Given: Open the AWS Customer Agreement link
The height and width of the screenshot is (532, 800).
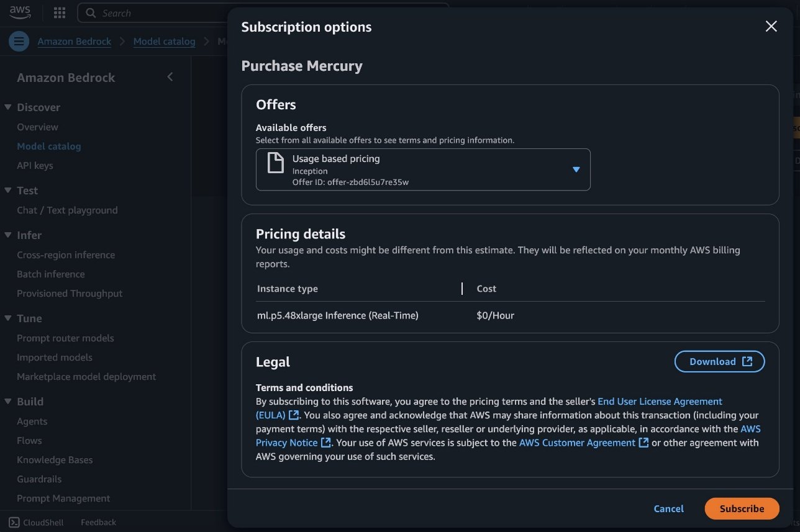Looking at the screenshot, I should pos(577,443).
